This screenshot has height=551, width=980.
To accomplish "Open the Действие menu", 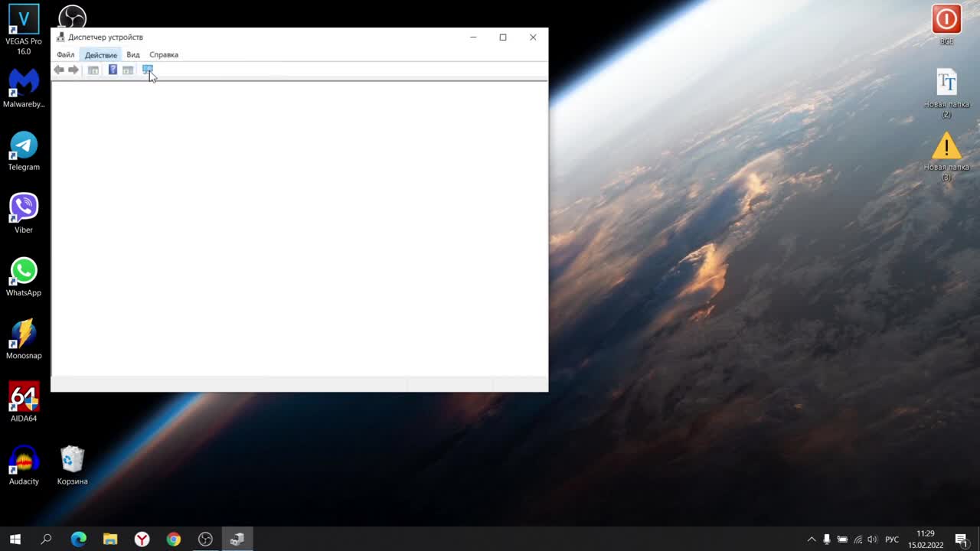I will [x=100, y=55].
